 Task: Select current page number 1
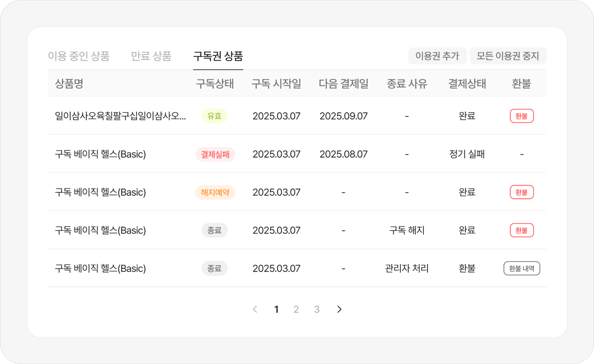coord(276,309)
